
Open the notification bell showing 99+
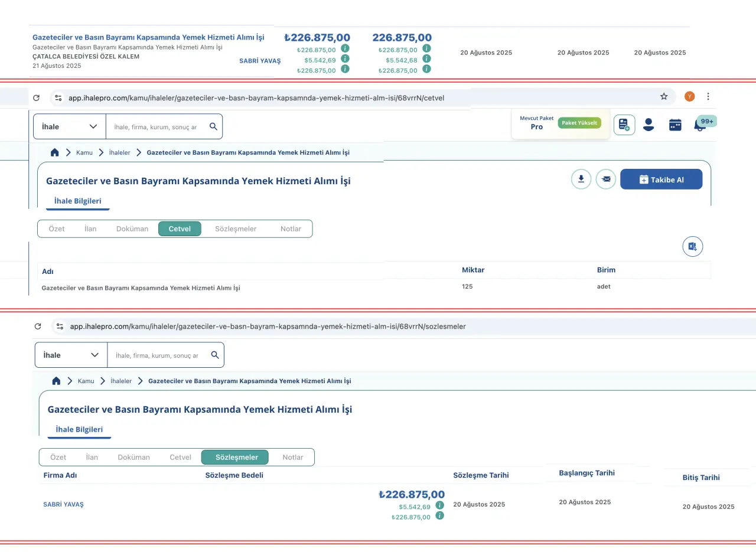[x=700, y=125]
